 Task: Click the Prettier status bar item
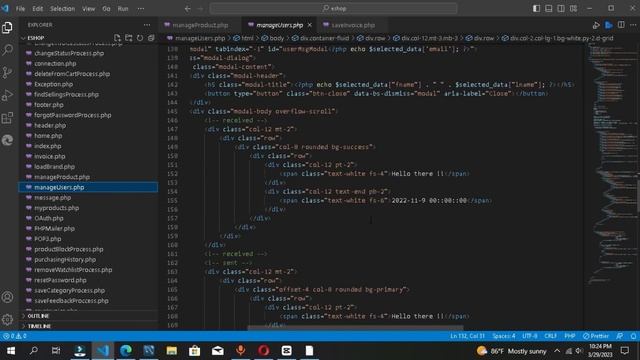tap(596, 336)
